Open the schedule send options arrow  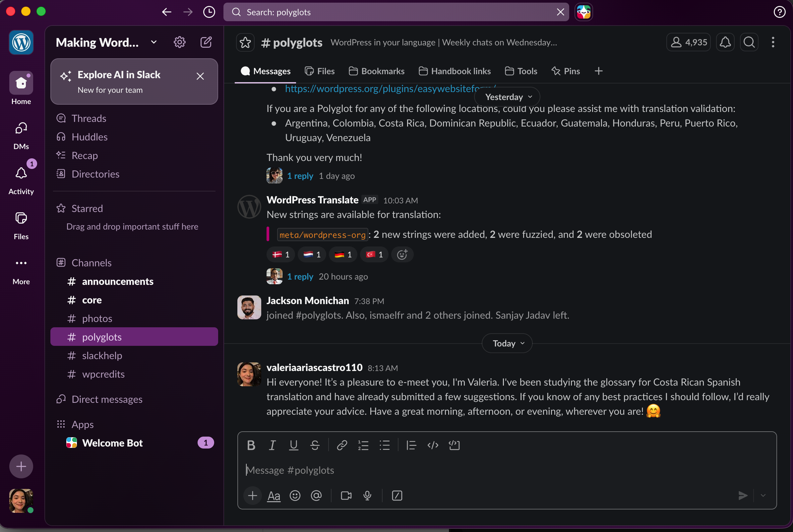[x=763, y=496]
